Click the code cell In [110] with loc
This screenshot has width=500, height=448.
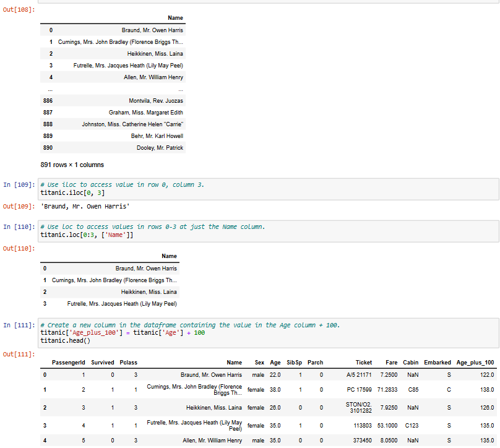click(268, 231)
